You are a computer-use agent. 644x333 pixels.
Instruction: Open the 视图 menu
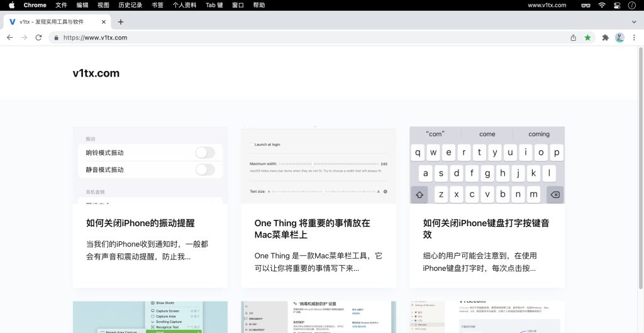tap(104, 5)
